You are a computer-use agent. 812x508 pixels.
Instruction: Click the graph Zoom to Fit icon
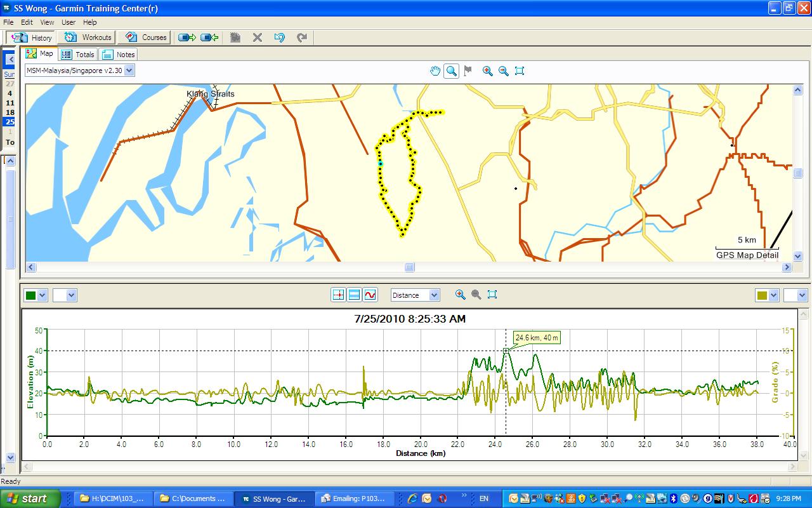(x=492, y=295)
